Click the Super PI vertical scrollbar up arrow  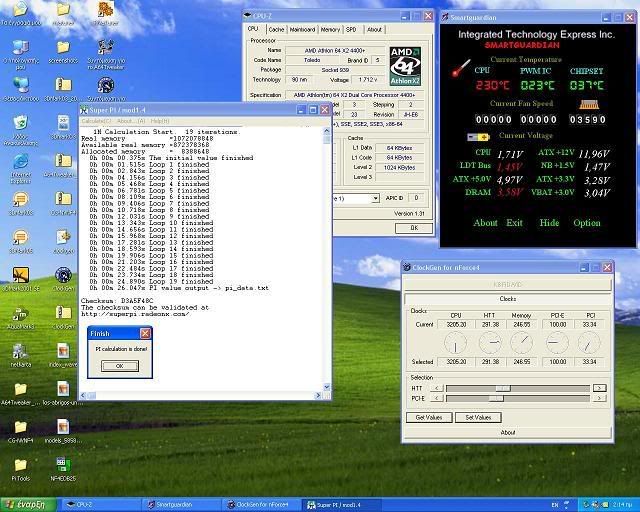(327, 131)
